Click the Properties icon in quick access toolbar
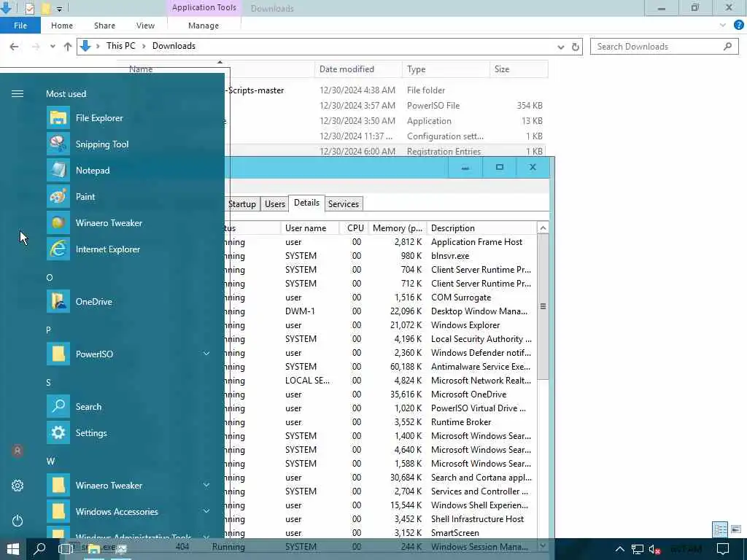This screenshot has width=747, height=560. [x=29, y=8]
